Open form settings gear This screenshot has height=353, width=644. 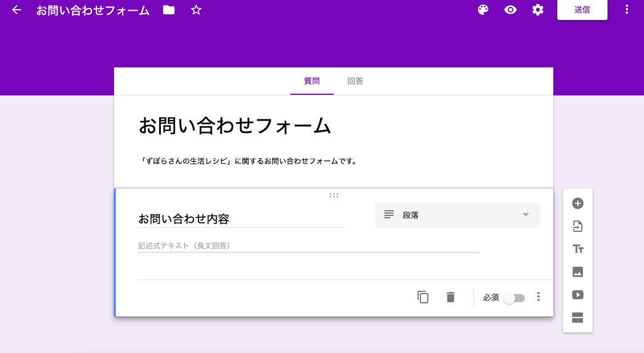538,10
